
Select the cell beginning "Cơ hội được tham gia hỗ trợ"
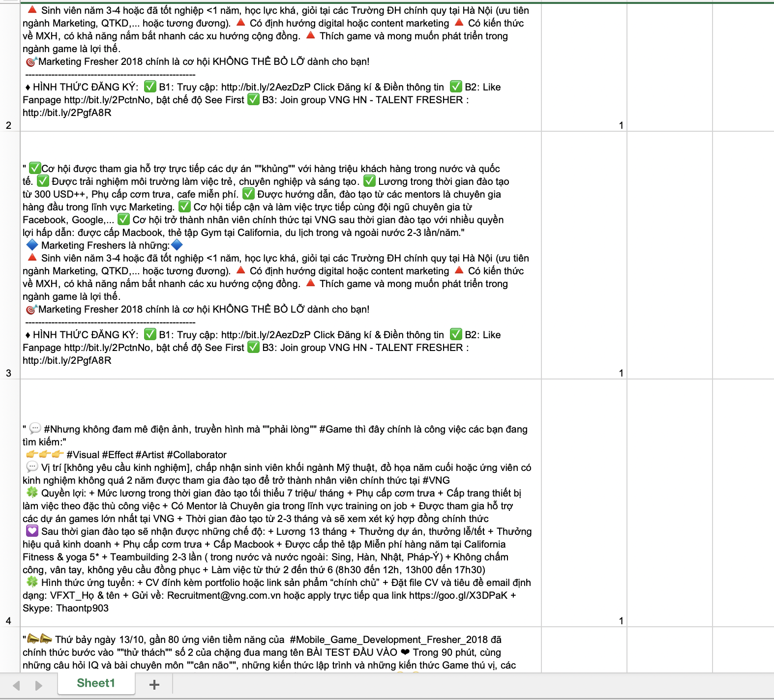[x=281, y=255]
